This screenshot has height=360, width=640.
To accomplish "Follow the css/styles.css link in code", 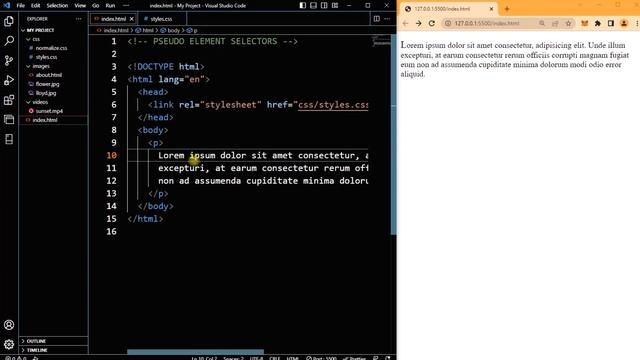I will pyautogui.click(x=333, y=105).
